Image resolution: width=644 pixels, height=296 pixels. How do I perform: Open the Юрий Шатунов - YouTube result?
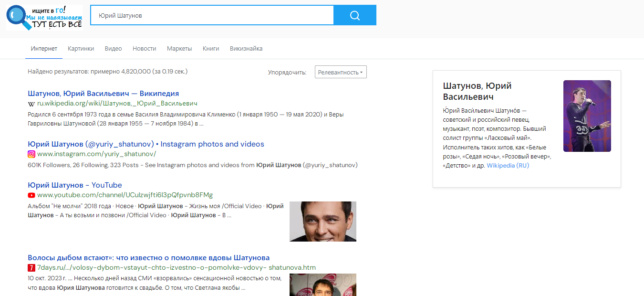[x=75, y=185]
